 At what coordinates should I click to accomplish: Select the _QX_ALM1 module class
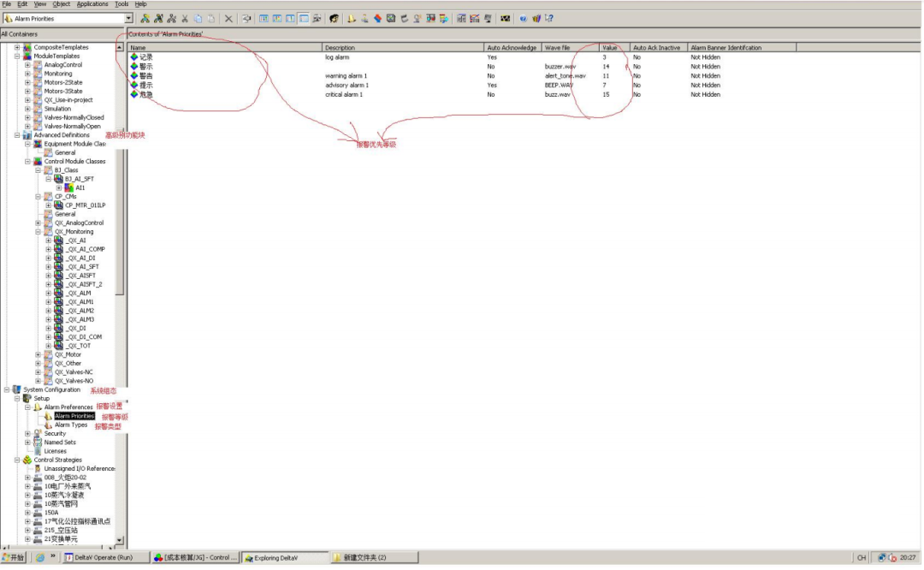click(x=80, y=302)
